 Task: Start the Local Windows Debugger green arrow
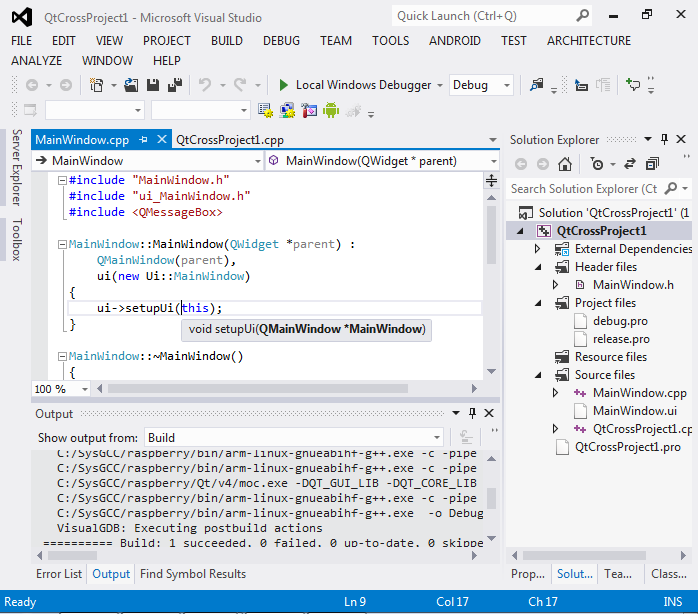click(284, 85)
